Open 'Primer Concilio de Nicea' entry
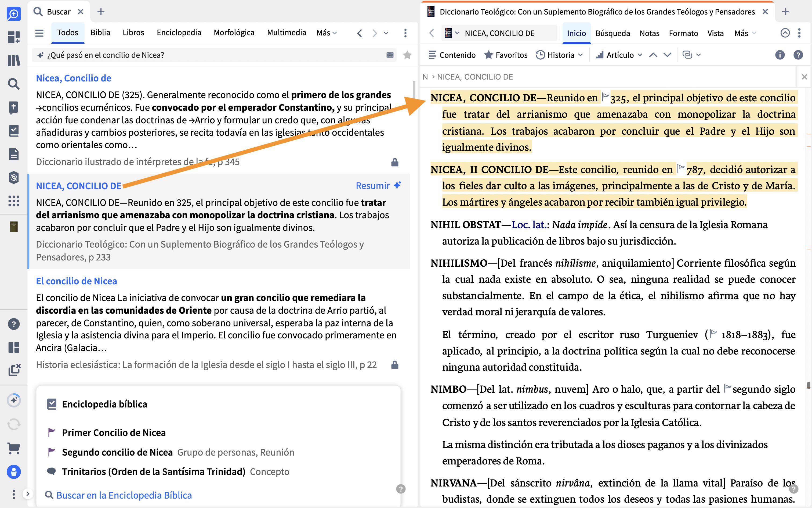The width and height of the screenshot is (812, 508). (114, 432)
